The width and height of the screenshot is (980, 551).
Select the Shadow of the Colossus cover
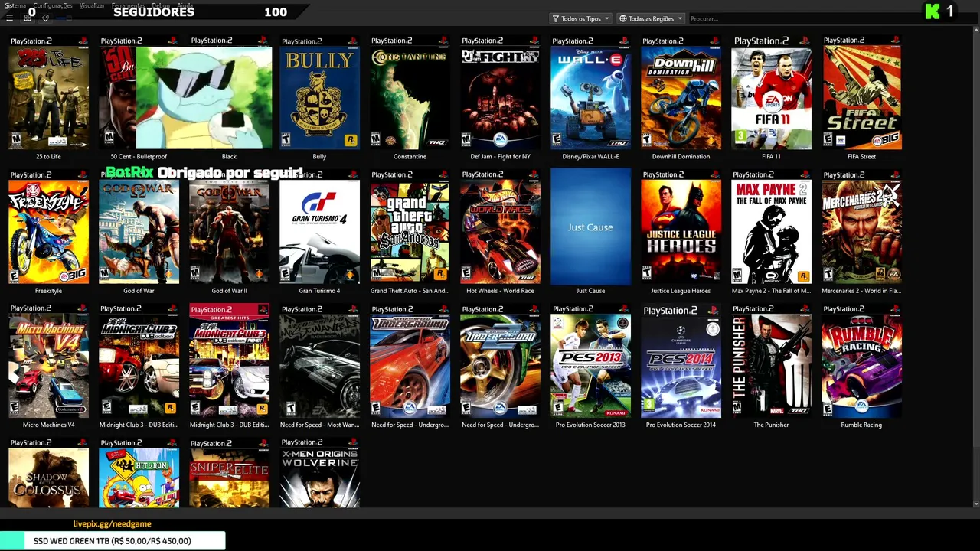click(48, 473)
